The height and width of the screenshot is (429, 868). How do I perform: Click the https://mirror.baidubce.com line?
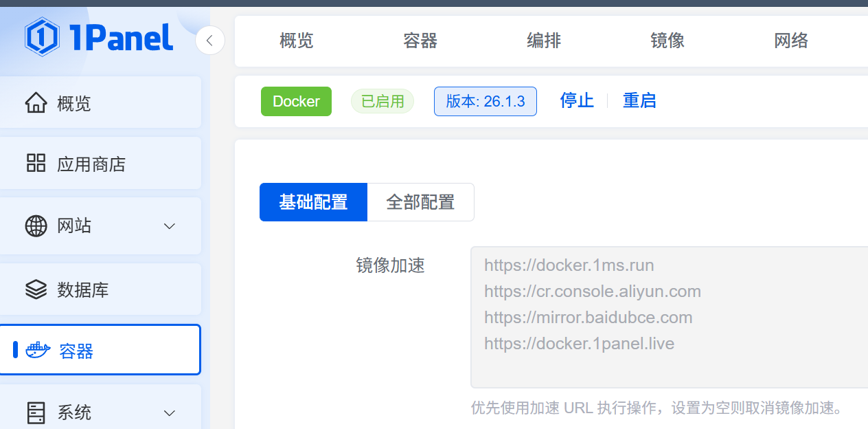pyautogui.click(x=588, y=317)
